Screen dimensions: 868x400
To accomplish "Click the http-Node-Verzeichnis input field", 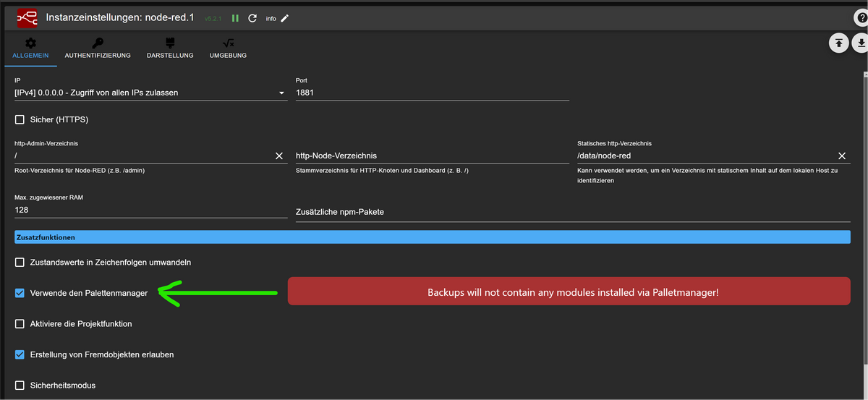I will (x=433, y=156).
